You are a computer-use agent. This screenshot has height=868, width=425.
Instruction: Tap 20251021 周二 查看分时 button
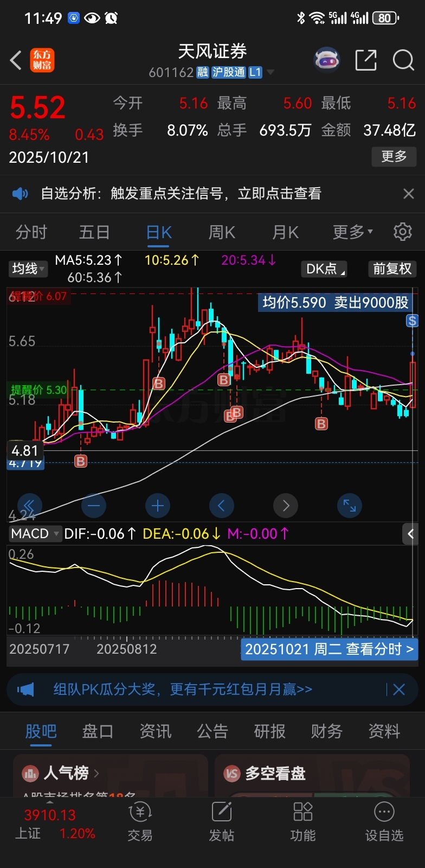(329, 649)
